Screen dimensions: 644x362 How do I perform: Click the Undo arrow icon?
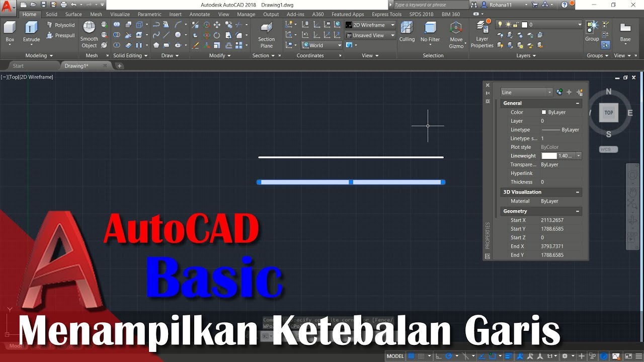[x=73, y=5]
